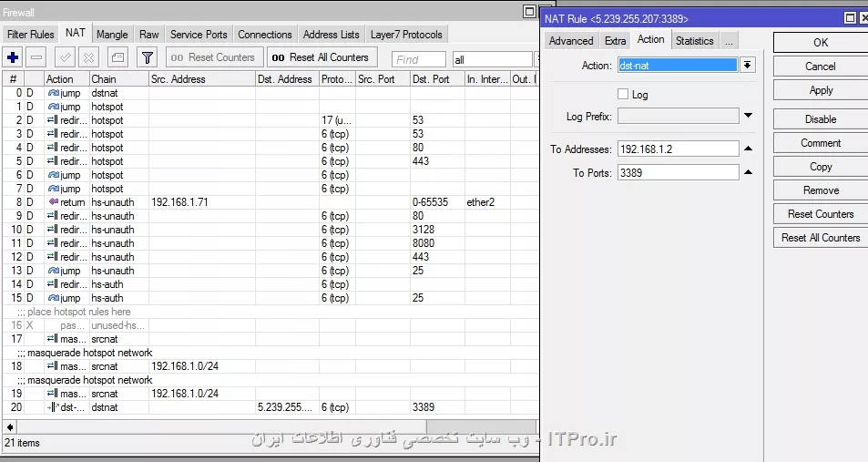Open Statistics tab in NAT Rule
The image size is (868, 462).
tap(694, 41)
